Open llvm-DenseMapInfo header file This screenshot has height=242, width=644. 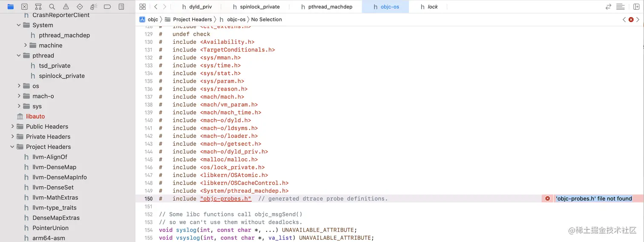[x=59, y=177]
